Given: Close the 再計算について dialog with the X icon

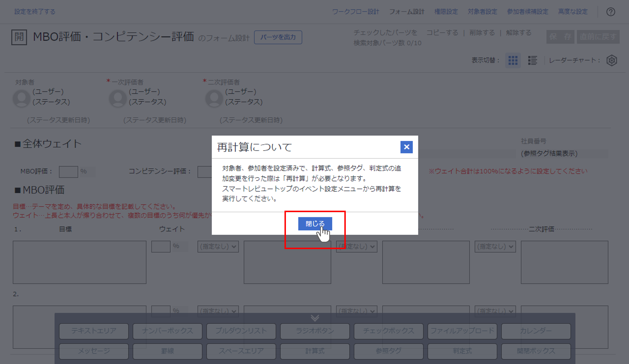Looking at the screenshot, I should point(406,147).
